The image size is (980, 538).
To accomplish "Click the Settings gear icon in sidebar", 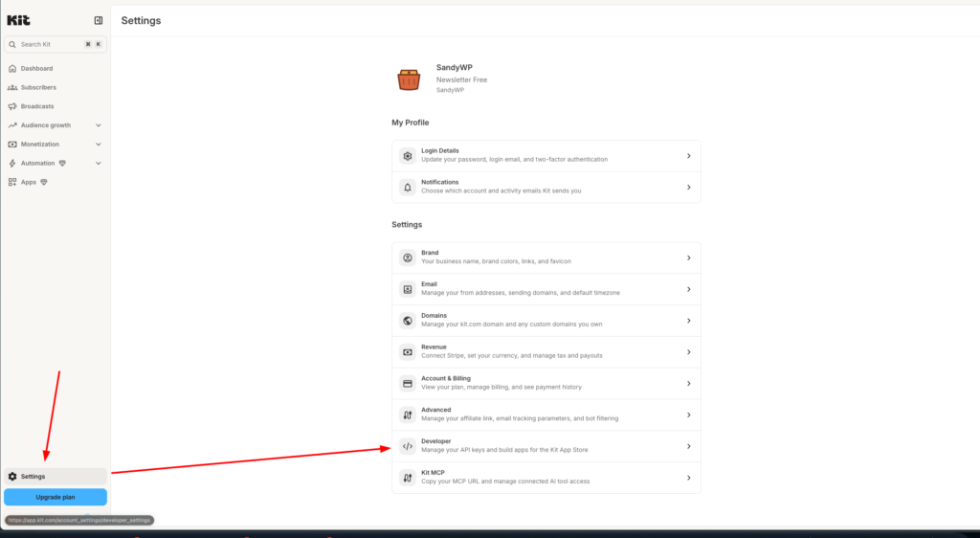I will click(x=12, y=476).
